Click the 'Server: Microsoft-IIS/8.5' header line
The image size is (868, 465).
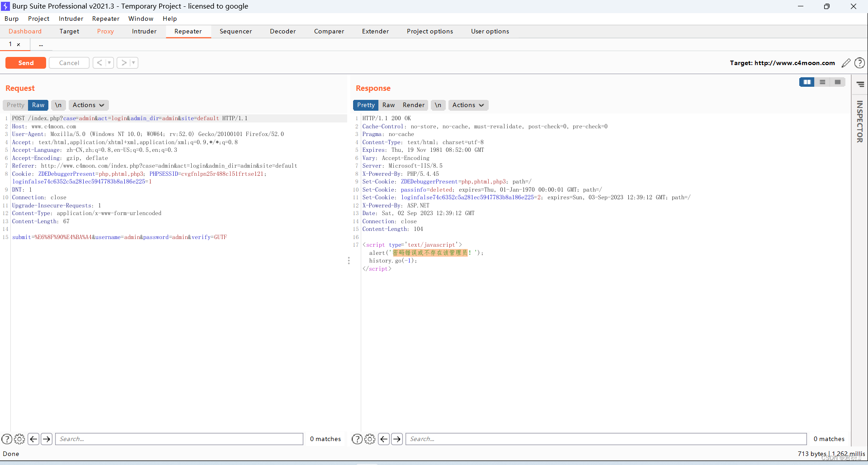click(x=402, y=166)
